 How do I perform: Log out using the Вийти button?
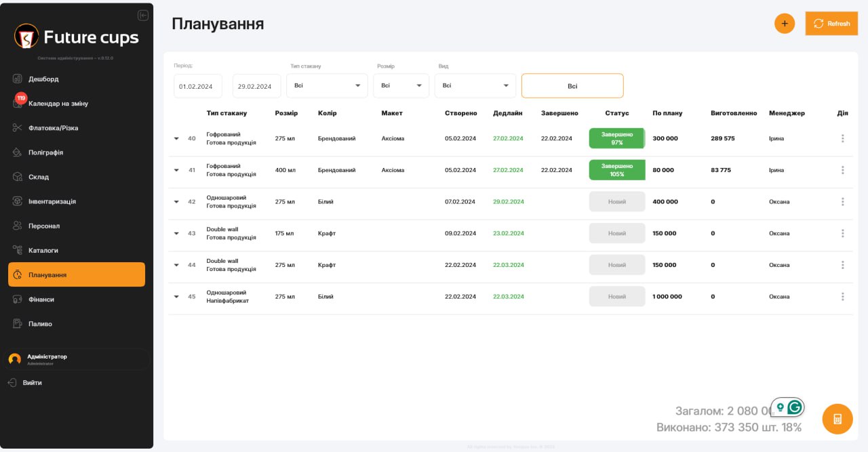point(25,382)
